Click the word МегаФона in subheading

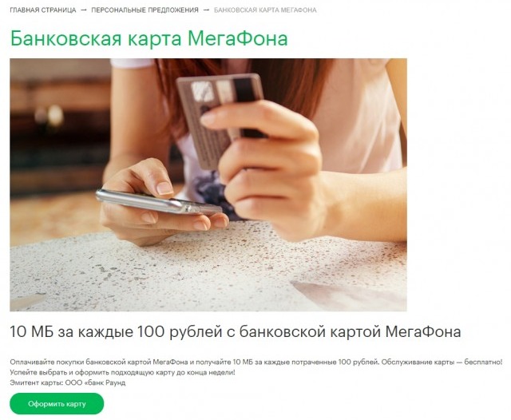pyautogui.click(x=423, y=331)
